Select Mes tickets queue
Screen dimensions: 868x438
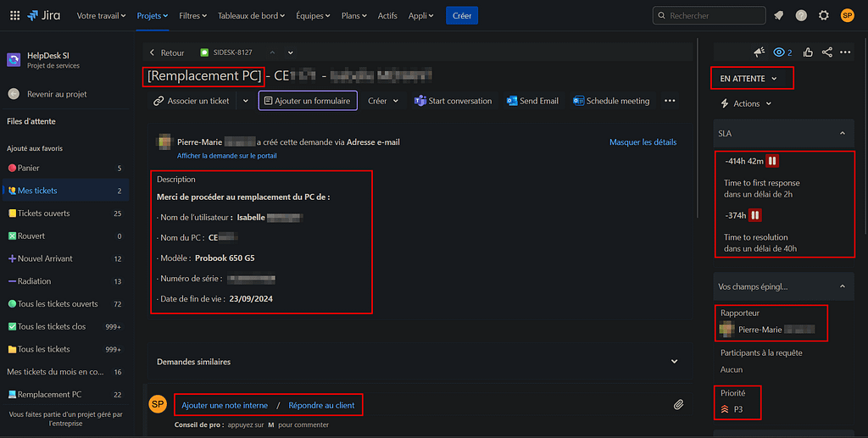coord(37,191)
